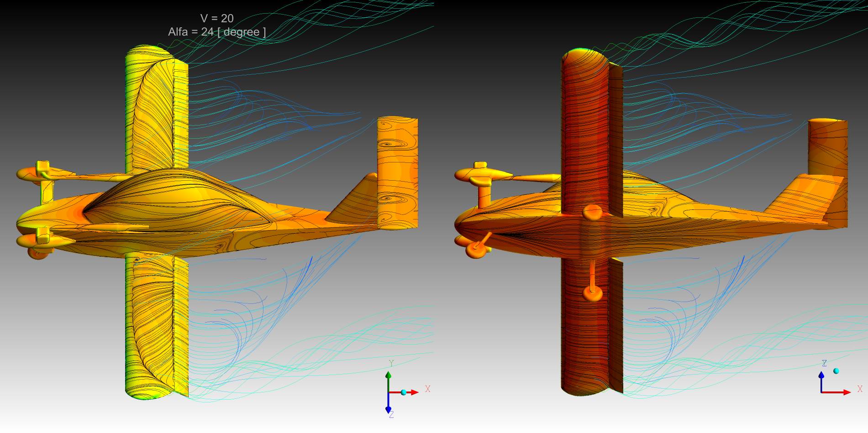Pick the upper yellow wing in left view

(155, 110)
